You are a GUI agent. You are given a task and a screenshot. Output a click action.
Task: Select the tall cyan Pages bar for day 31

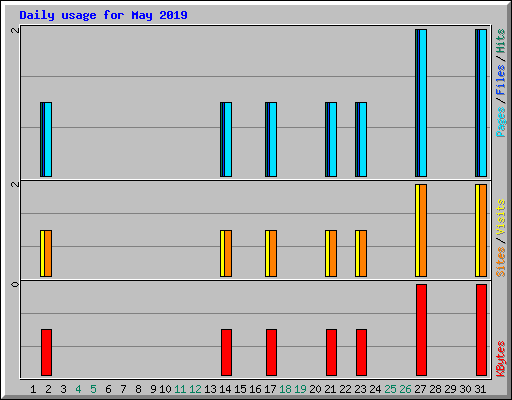483,103
